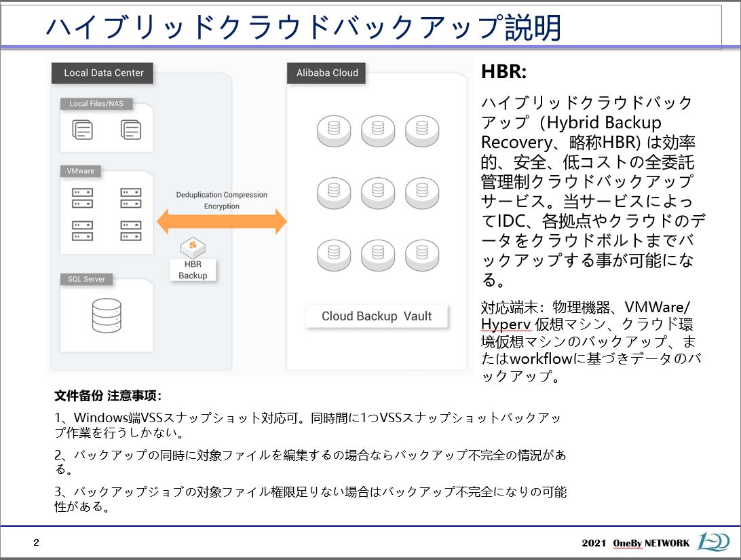Click note 3 about ファイル権限足りない
This screenshot has width=741, height=560.
click(310, 499)
